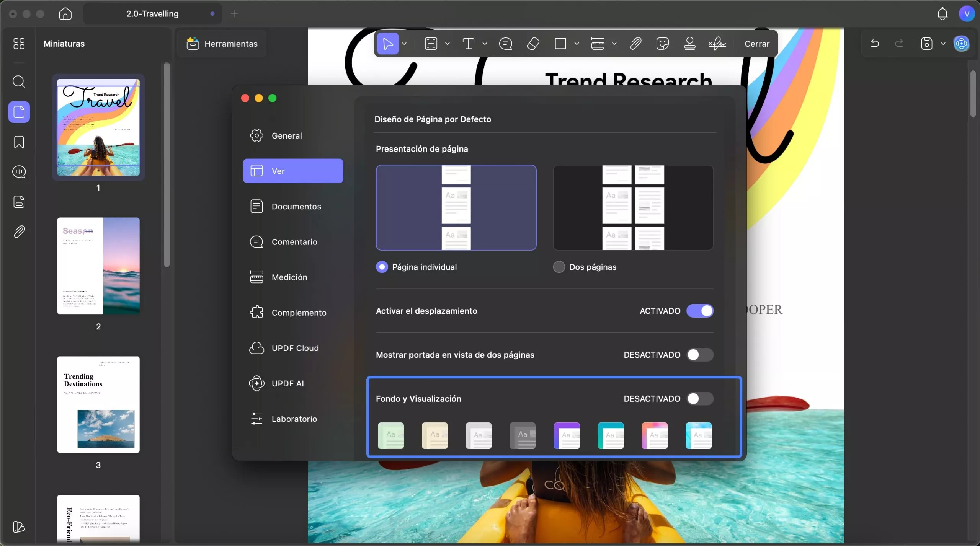Select the single page layout preview

(456, 207)
